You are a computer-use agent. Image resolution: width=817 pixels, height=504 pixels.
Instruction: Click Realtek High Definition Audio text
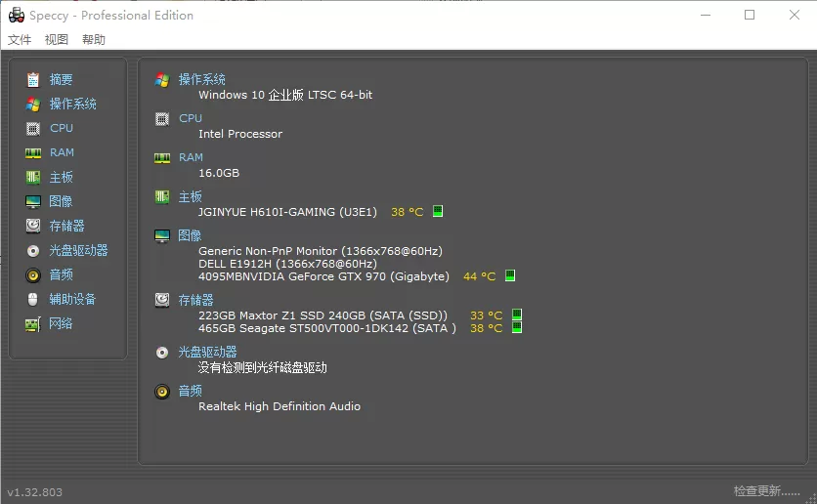279,406
